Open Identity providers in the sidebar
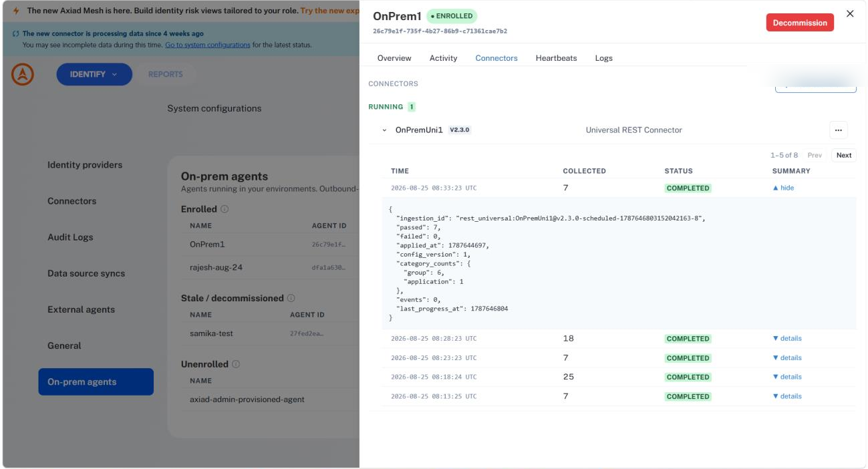The image size is (868, 469). [85, 165]
